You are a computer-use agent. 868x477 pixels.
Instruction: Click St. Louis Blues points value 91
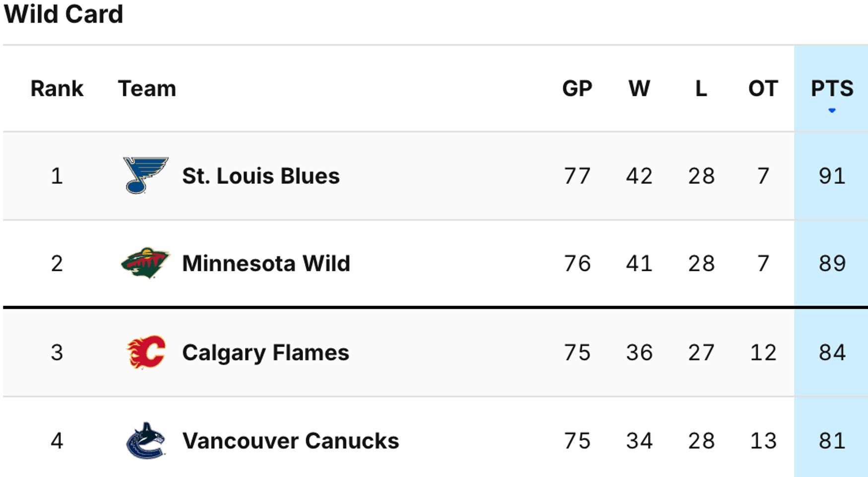[832, 176]
